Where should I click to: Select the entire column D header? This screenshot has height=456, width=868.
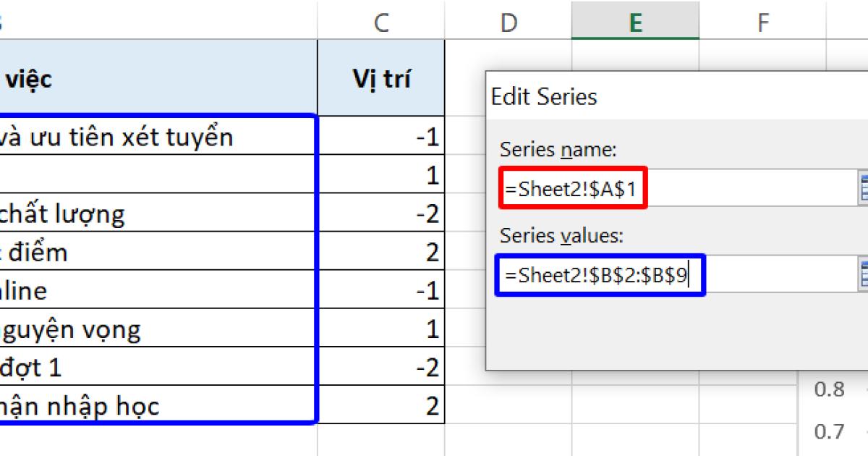click(x=509, y=22)
